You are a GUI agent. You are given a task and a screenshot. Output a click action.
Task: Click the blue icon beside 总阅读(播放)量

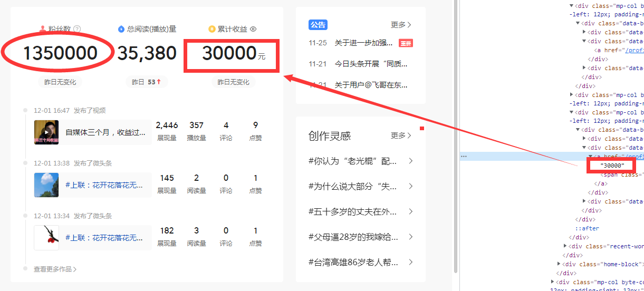(121, 29)
